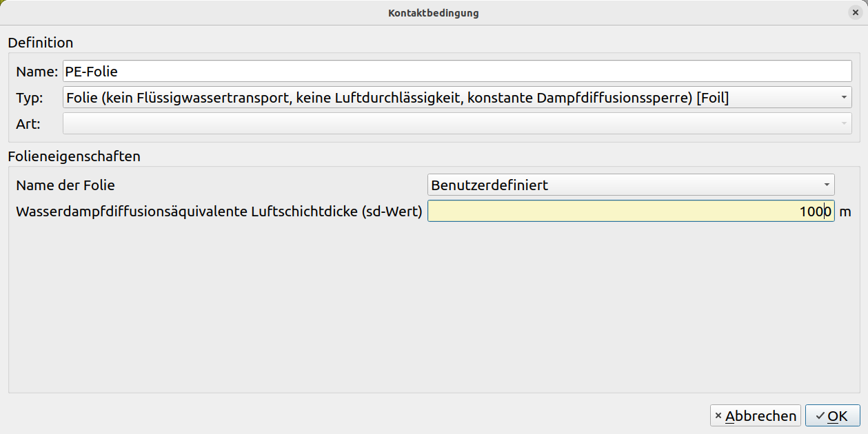868x434 pixels.
Task: Click the Folieneigenschaften section heading
Action: (74, 156)
